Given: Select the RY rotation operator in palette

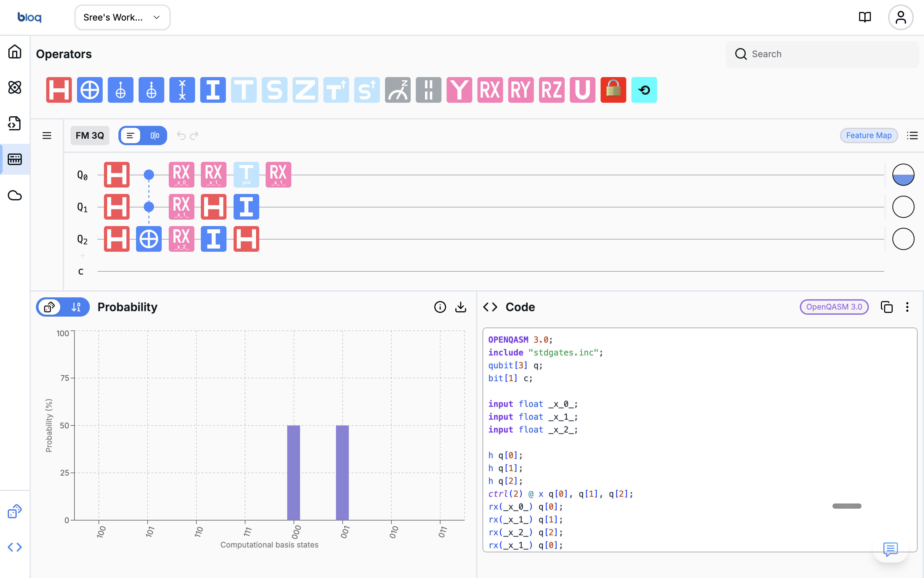Looking at the screenshot, I should (x=521, y=90).
